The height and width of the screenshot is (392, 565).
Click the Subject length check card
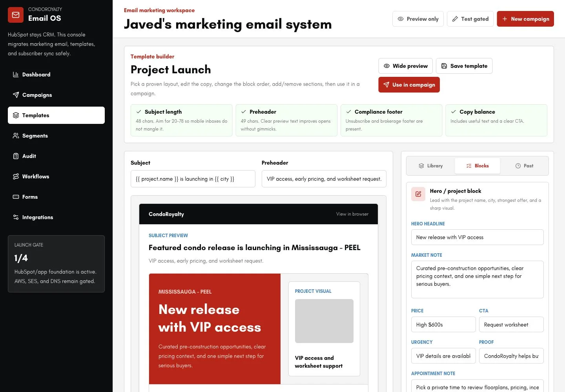pyautogui.click(x=181, y=120)
